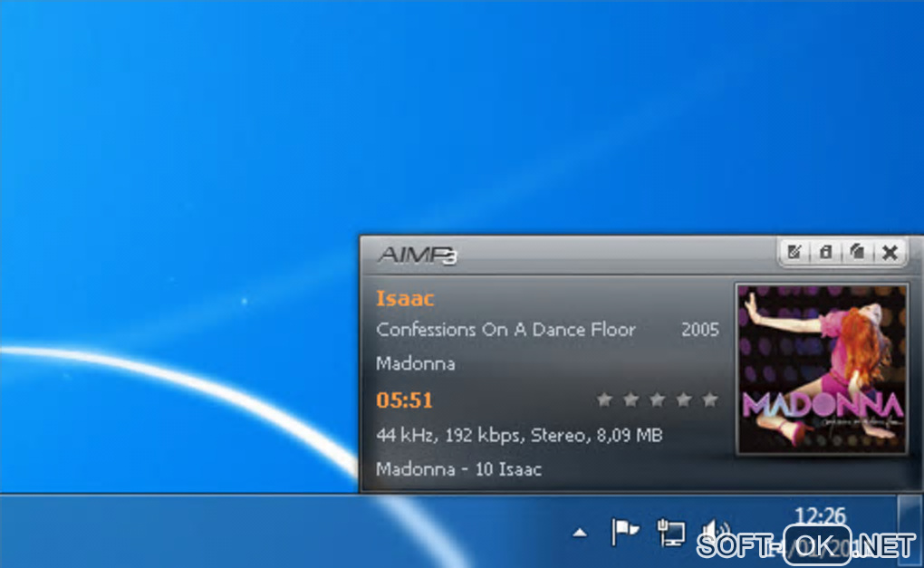
Task: Click the AIMP3 logo in popup header
Action: click(418, 255)
